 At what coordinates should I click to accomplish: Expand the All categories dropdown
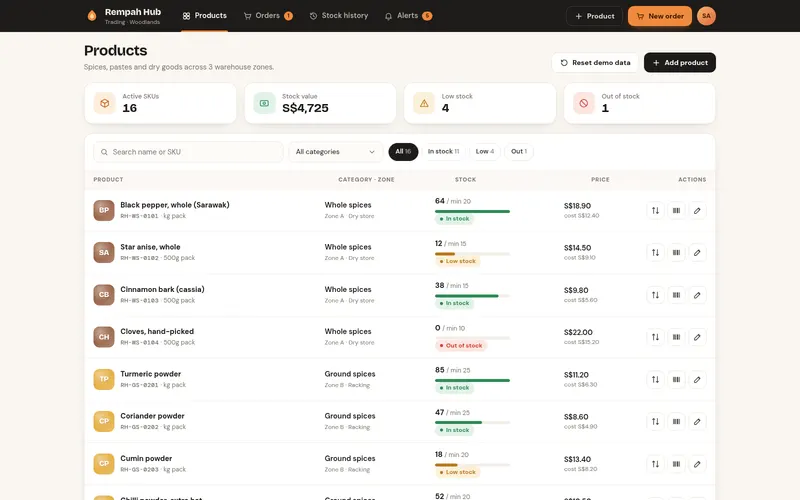(x=335, y=152)
